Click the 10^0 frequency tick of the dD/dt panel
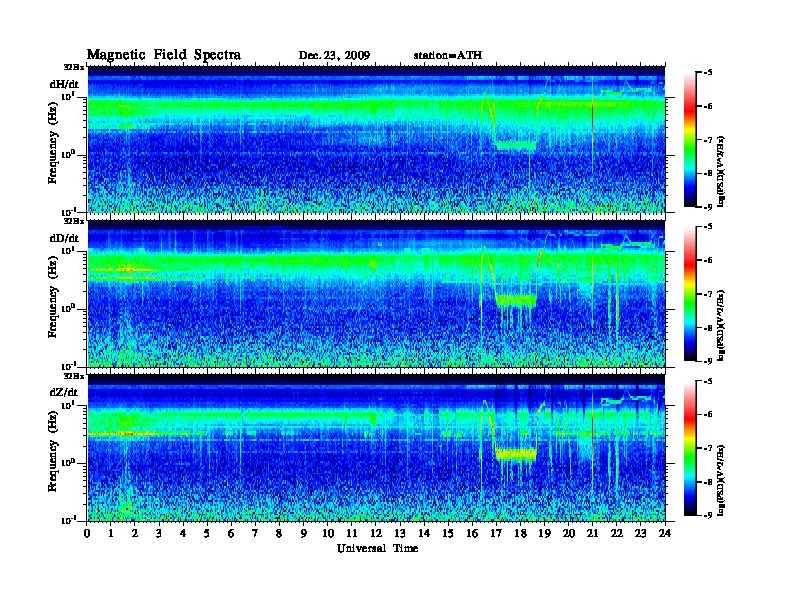This screenshot has height=612, width=792. click(x=68, y=308)
